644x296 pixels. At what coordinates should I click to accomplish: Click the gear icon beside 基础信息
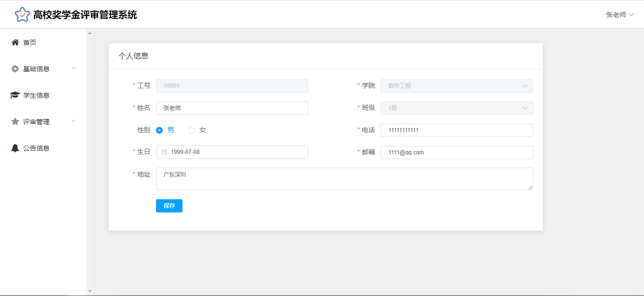coord(15,69)
